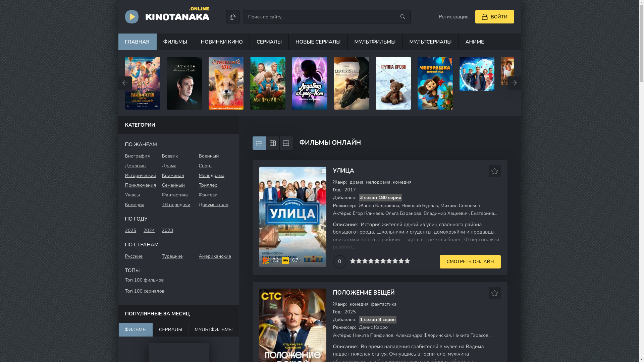Open the УЛИЦА title link

click(x=343, y=171)
